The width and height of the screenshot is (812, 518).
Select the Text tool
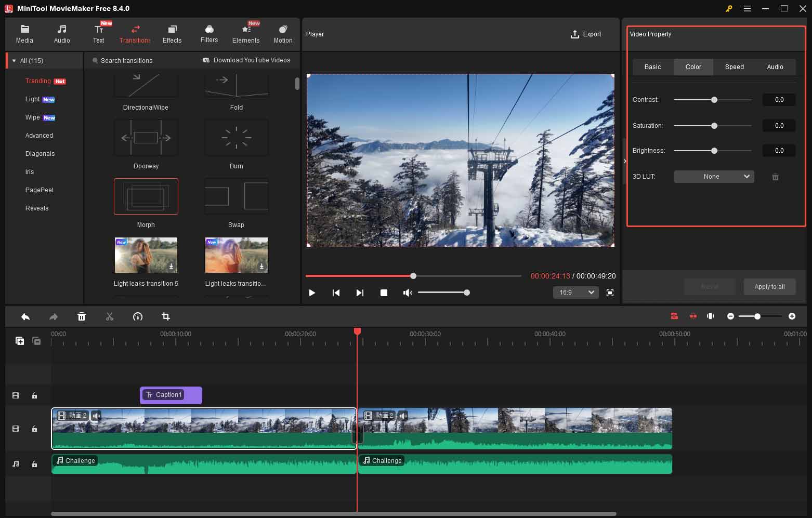(99, 33)
